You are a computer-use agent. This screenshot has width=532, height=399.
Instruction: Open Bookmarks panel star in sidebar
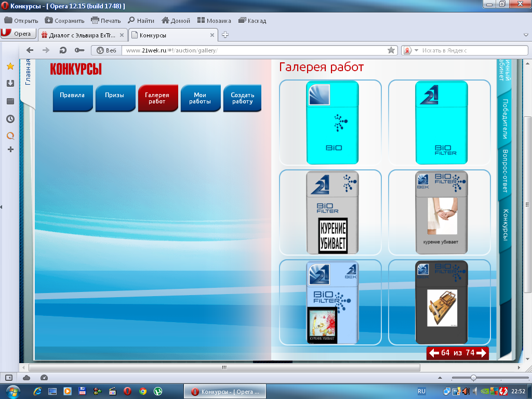(x=10, y=66)
